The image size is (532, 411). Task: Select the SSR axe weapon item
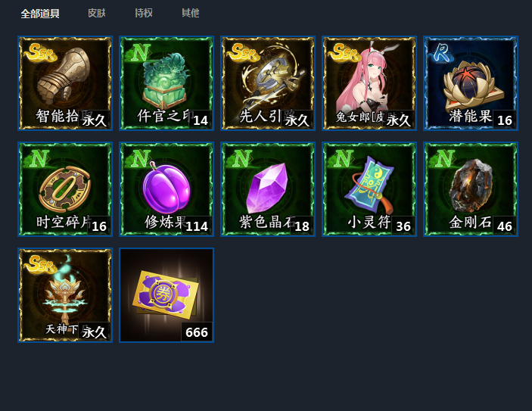point(268,83)
